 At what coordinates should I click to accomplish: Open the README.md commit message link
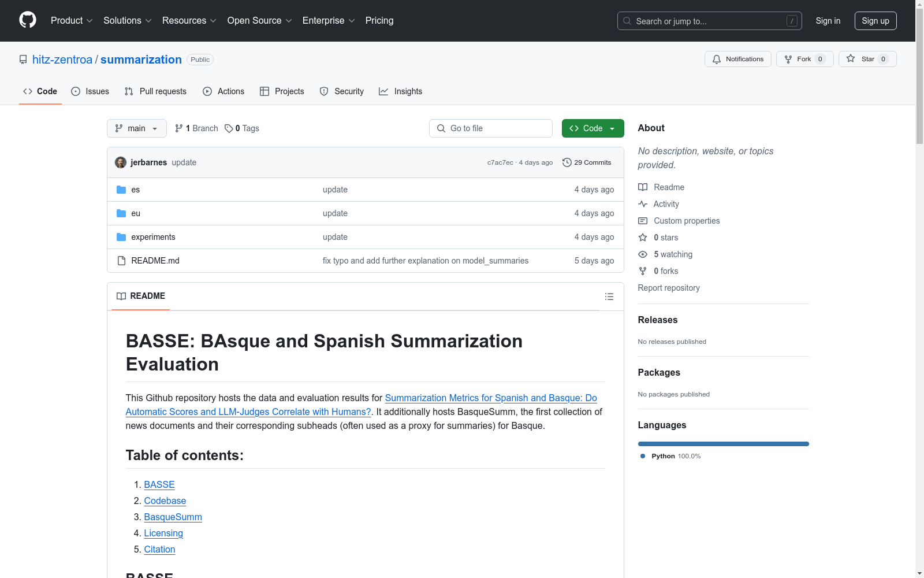[x=426, y=261]
